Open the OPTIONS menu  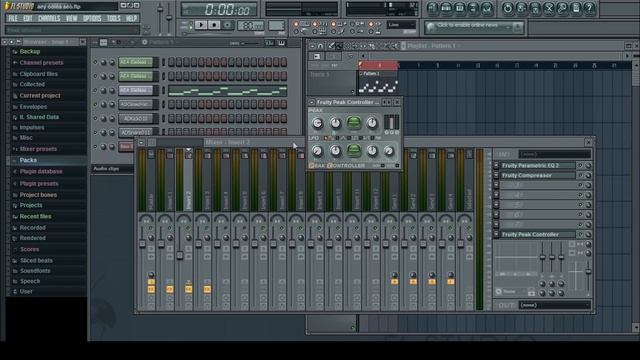point(92,19)
